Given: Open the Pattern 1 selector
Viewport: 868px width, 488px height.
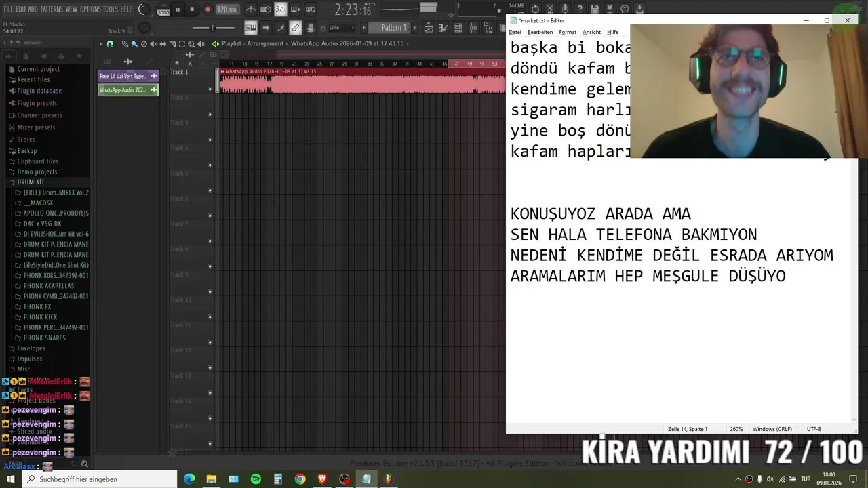Looking at the screenshot, I should [394, 28].
